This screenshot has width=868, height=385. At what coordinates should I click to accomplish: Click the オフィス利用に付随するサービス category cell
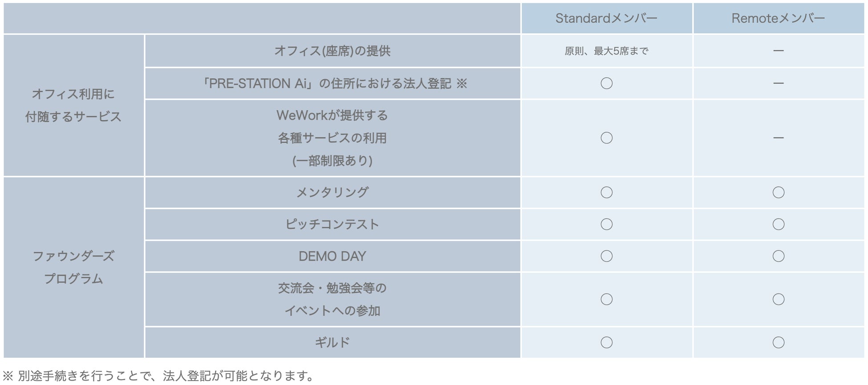coord(73,105)
